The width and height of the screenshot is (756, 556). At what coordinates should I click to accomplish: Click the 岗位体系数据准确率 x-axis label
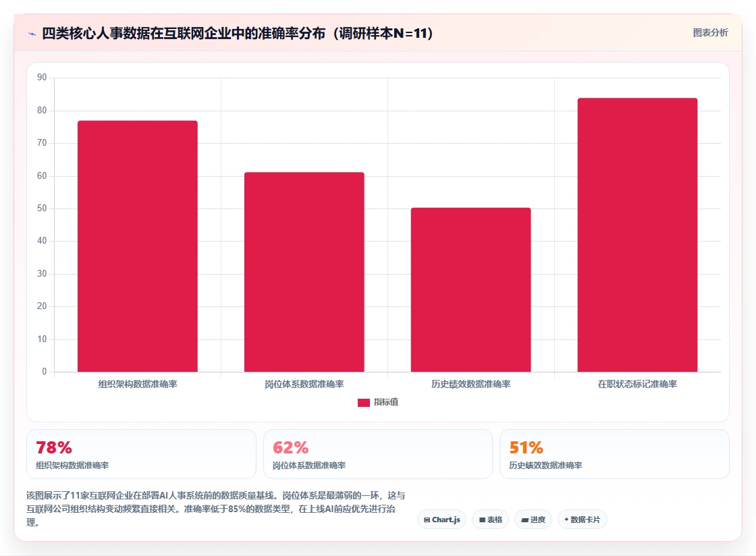(x=304, y=384)
